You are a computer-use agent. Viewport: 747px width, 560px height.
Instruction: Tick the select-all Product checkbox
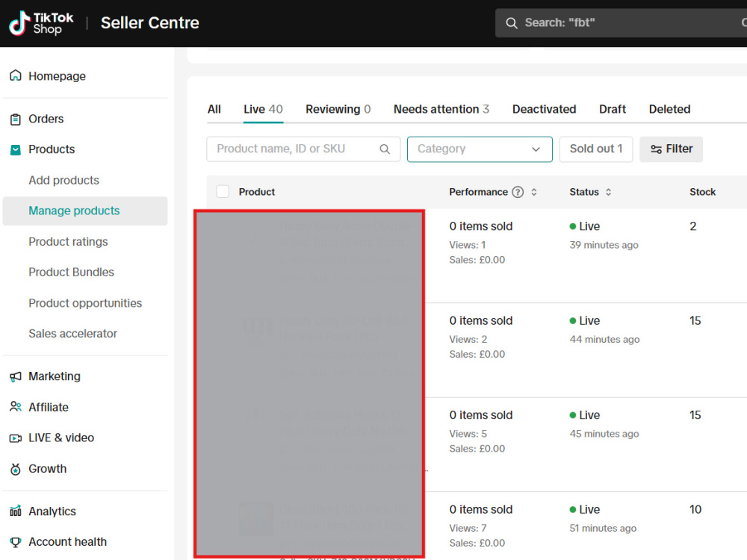tap(223, 191)
